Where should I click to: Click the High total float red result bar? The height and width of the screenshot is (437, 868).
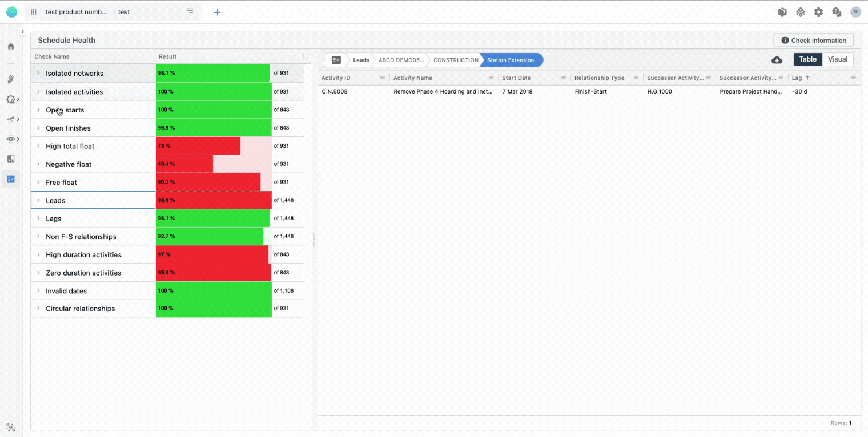(198, 146)
